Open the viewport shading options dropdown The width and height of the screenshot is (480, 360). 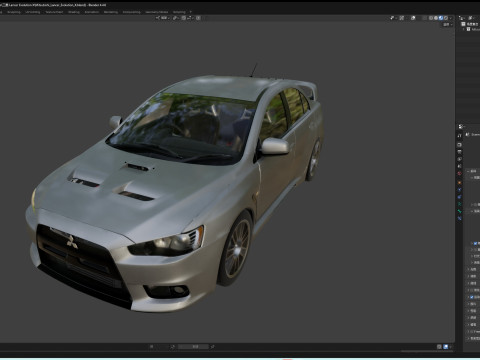[x=451, y=18]
